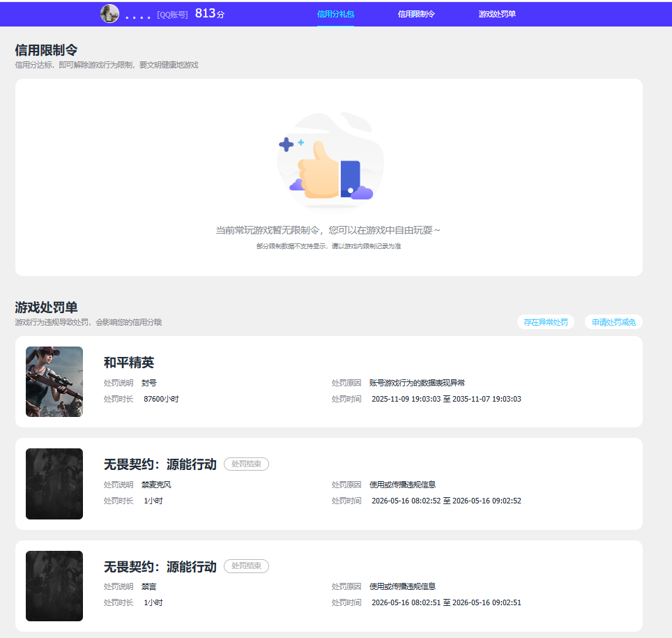Click the 禁麦克风 penalty description
Image resolution: width=672 pixels, height=638 pixels.
(156, 485)
